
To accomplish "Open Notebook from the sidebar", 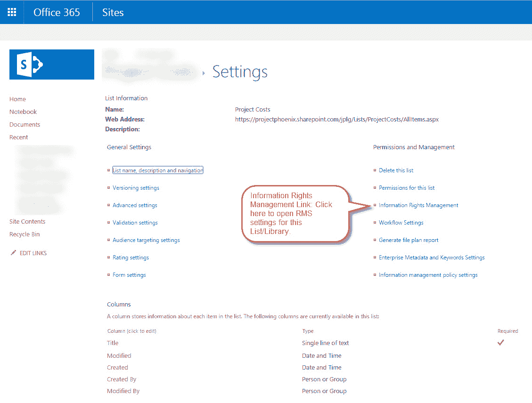I will point(23,112).
